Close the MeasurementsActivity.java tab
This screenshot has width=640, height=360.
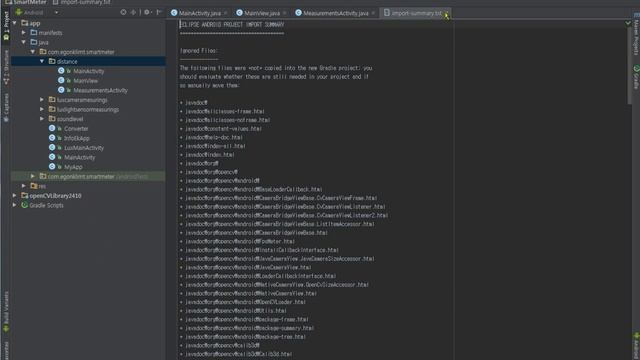pos(373,13)
